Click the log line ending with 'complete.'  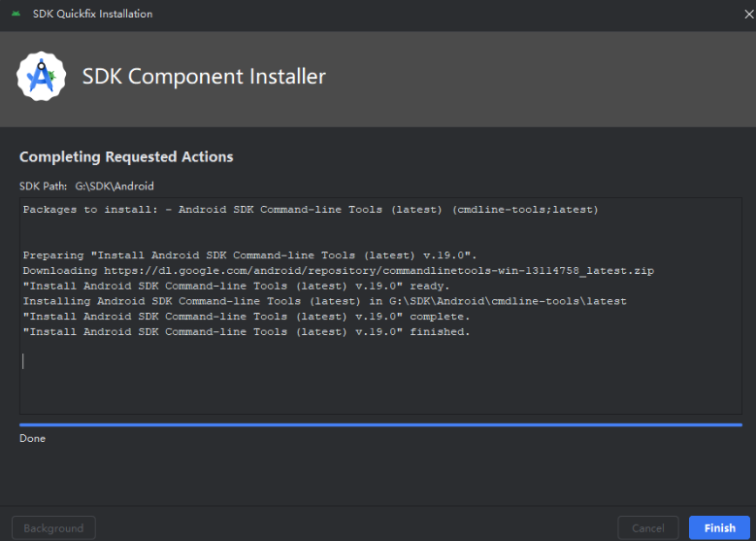[x=247, y=317]
